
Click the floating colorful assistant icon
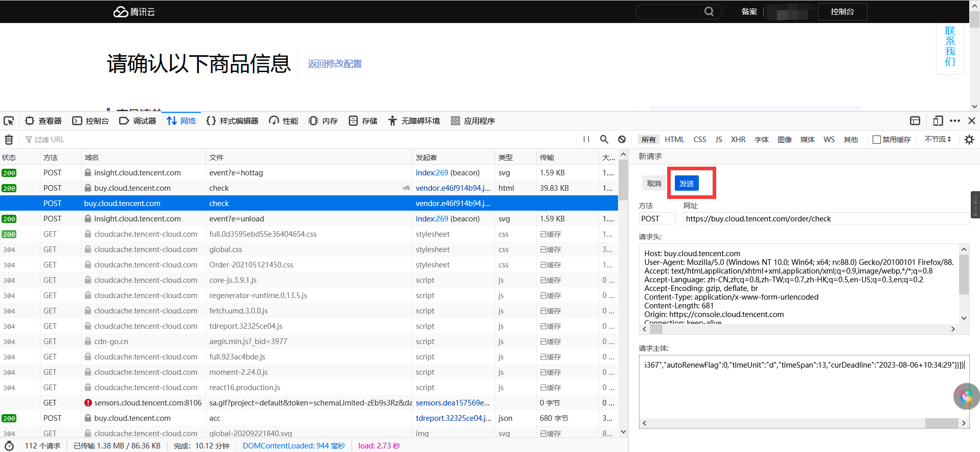(966, 396)
